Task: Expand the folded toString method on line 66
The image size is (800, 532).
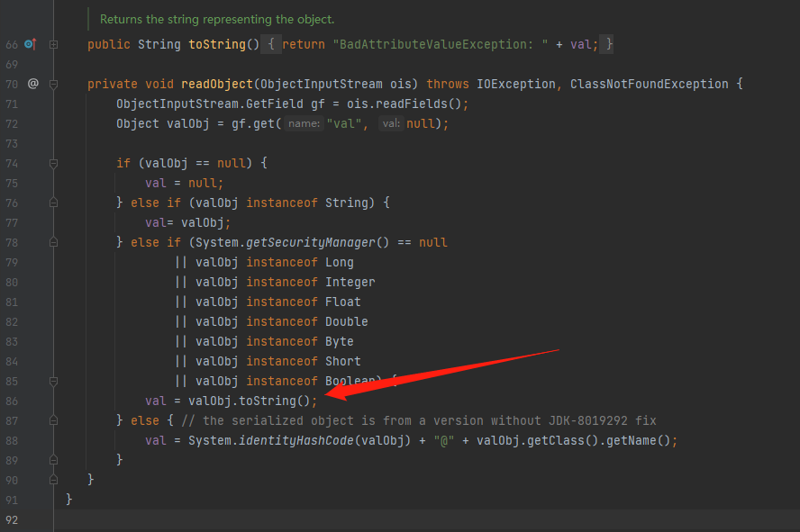Action: 53,45
